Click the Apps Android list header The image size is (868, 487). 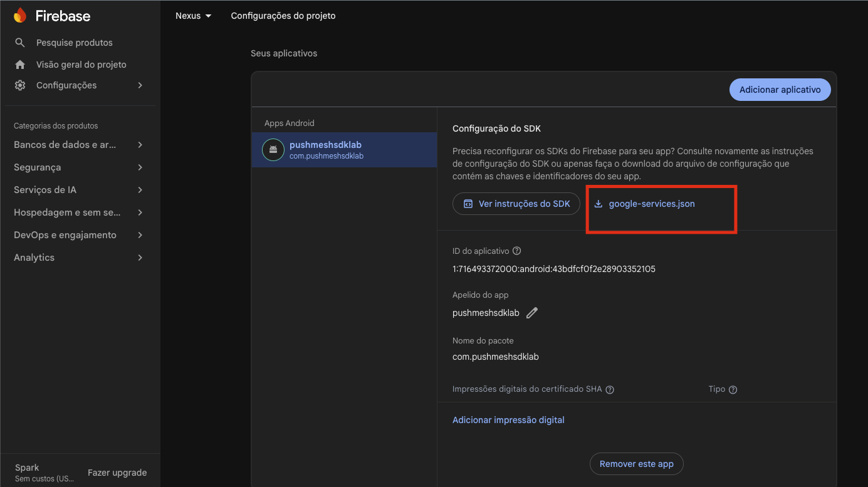tap(290, 123)
